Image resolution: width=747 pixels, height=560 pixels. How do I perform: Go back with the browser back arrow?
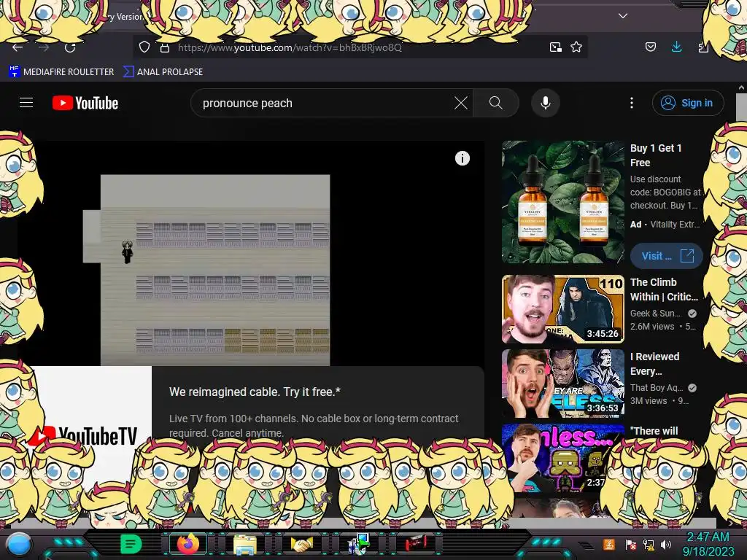(x=18, y=47)
